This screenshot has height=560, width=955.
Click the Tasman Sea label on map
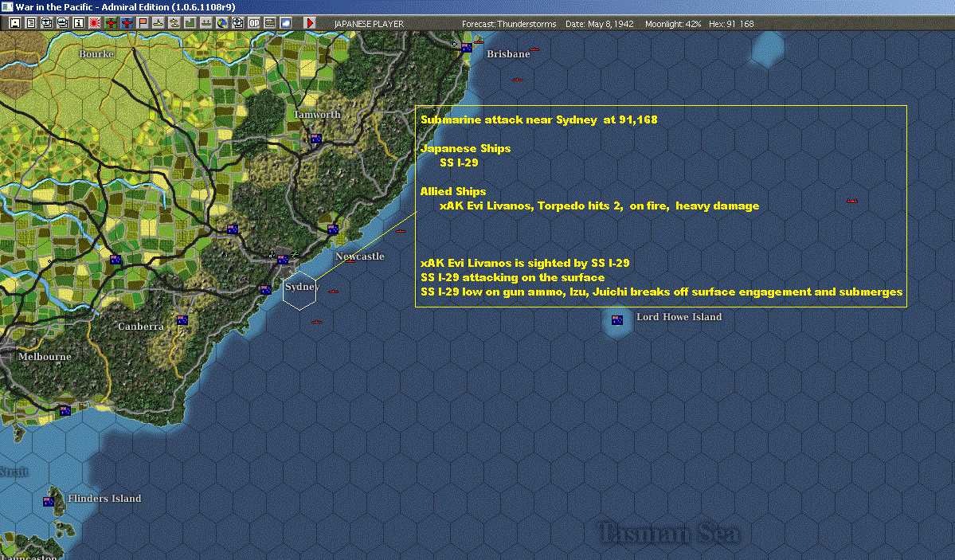pos(669,533)
